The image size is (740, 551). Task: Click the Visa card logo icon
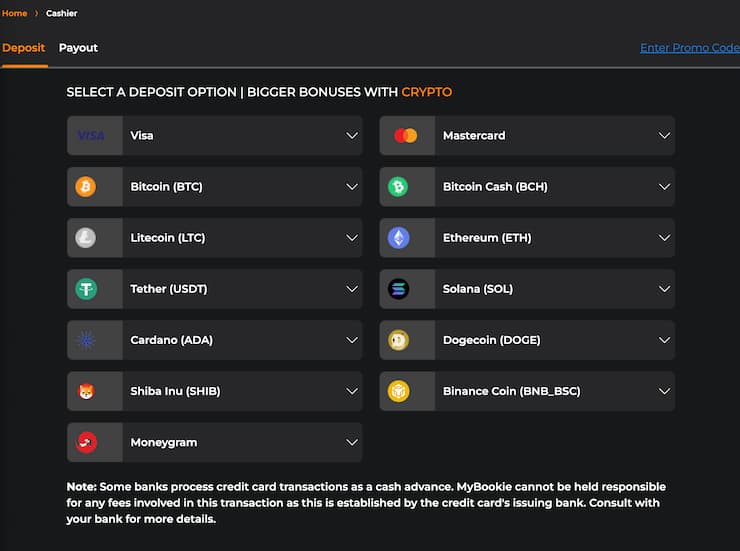pyautogui.click(x=91, y=136)
